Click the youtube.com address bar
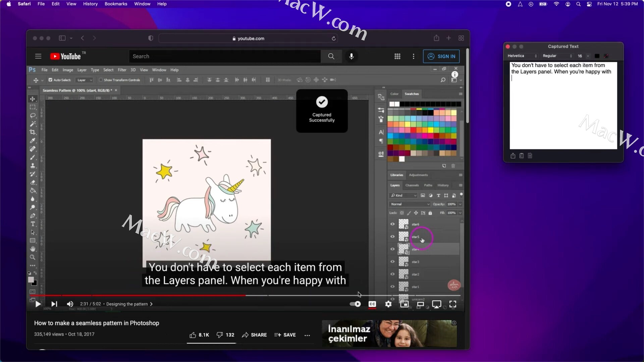 pyautogui.click(x=248, y=39)
